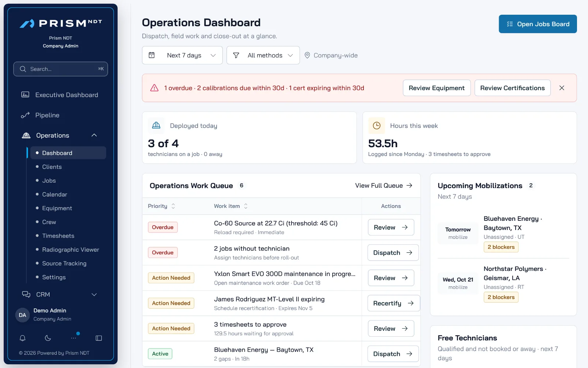Open the more options ellipsis icon

pos(73,338)
